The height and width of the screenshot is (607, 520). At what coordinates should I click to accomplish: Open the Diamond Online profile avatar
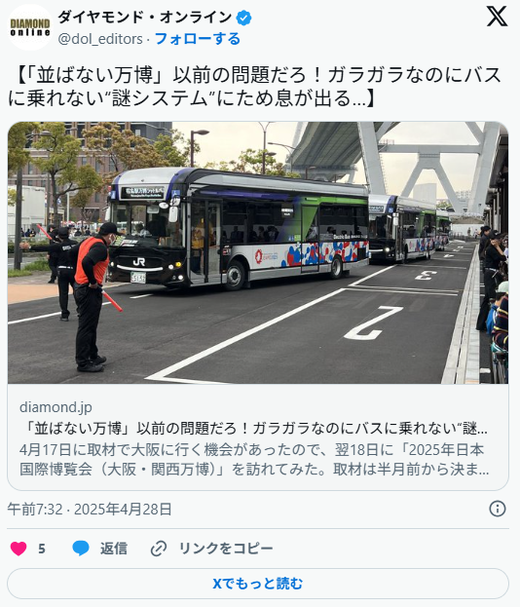point(30,28)
